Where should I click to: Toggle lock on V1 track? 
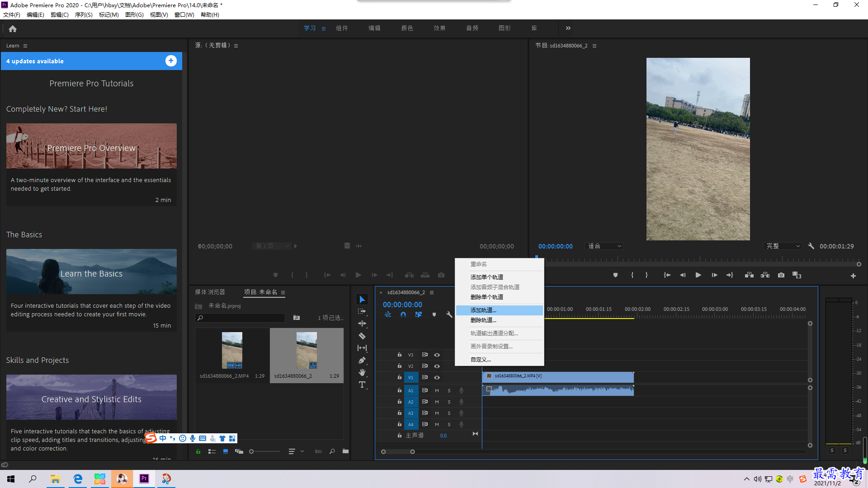[400, 377]
